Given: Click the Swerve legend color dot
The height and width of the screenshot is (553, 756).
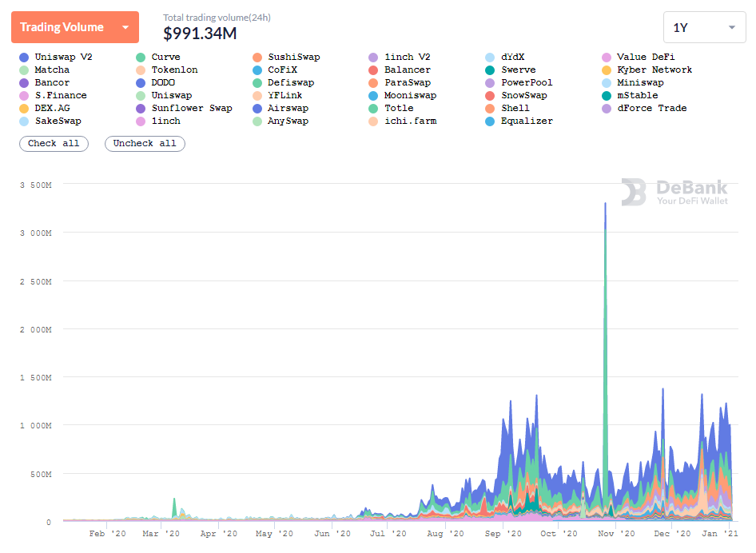Looking at the screenshot, I should point(490,70).
